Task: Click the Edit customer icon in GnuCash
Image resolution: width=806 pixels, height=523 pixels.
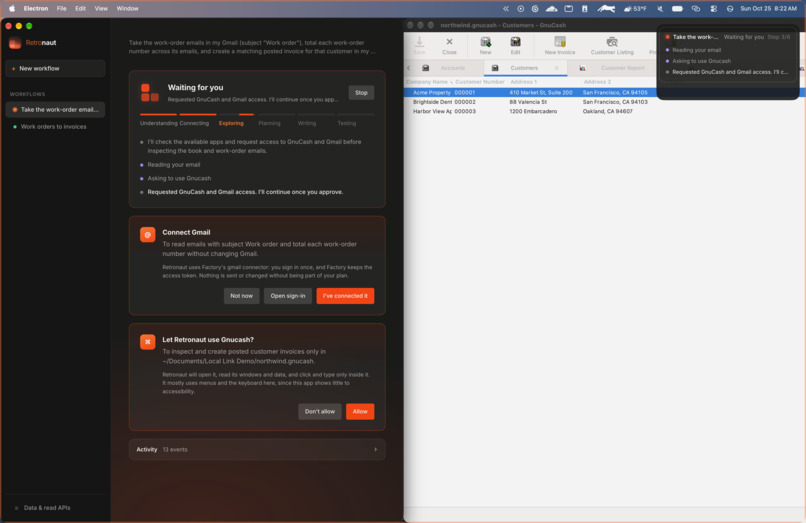Action: (x=515, y=45)
